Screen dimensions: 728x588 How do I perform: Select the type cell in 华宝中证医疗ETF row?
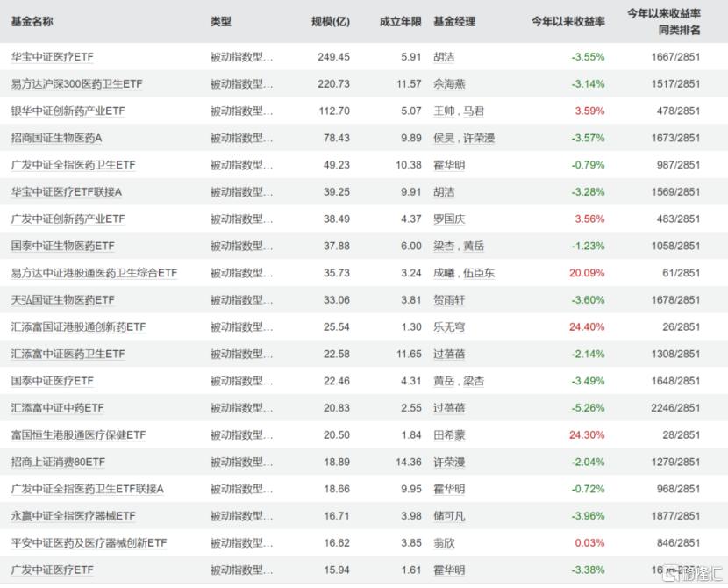241,57
